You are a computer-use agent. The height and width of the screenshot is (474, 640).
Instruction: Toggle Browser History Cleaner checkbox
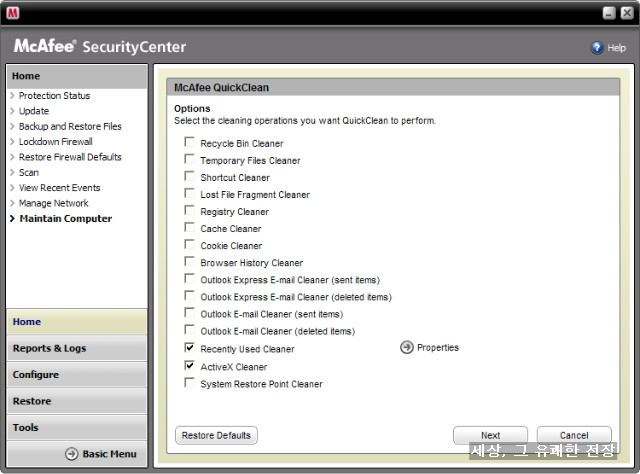(x=189, y=261)
